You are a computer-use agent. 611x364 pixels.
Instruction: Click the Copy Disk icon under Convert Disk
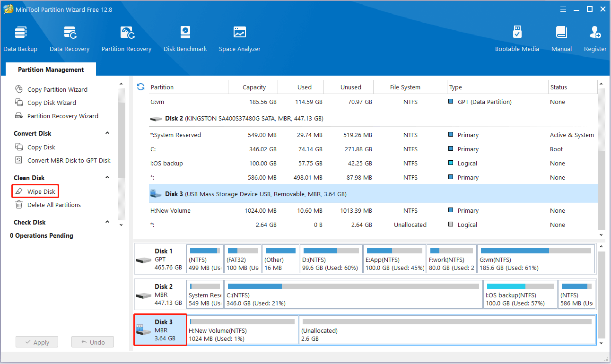(19, 147)
